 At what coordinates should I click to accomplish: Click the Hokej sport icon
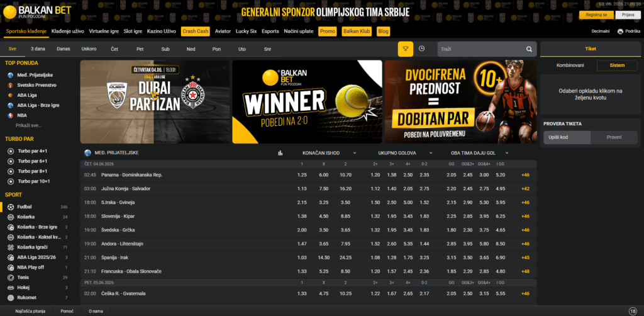click(11, 288)
